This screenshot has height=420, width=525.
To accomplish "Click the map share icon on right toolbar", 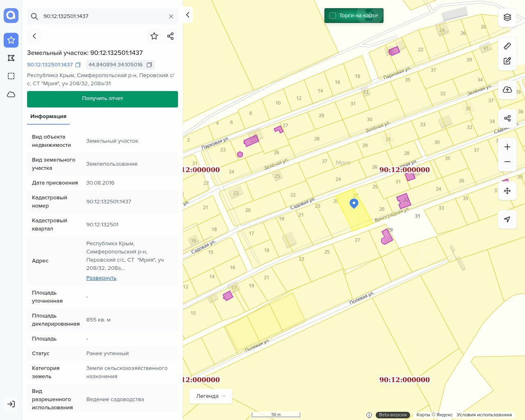I will (507, 119).
